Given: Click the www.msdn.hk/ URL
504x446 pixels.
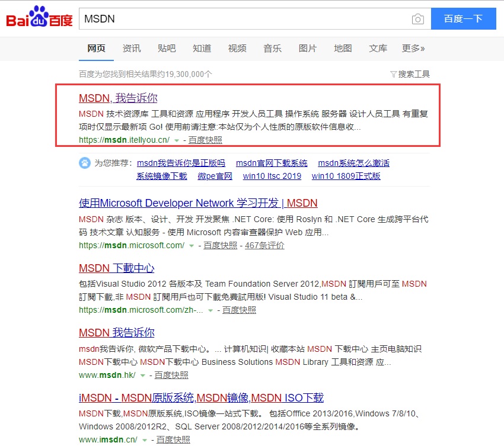Looking at the screenshot, I should coord(107,375).
